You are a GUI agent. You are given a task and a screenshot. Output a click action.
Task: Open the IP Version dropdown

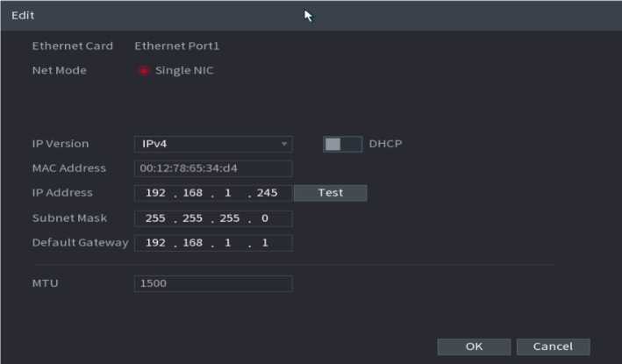tap(213, 144)
